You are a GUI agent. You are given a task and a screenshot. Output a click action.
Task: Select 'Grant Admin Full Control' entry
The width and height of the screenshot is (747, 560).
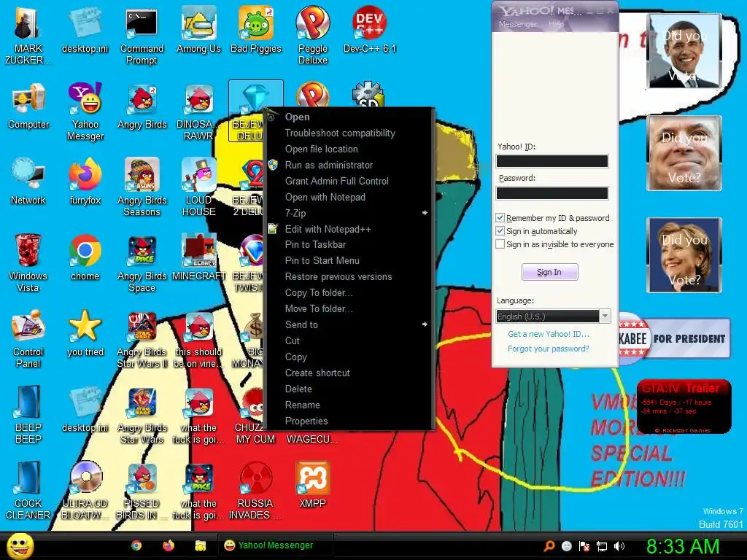[x=349, y=181]
